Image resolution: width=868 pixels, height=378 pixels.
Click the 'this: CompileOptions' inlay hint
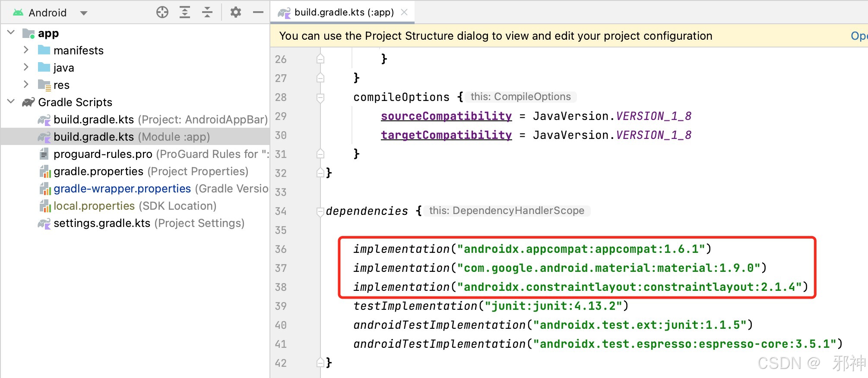pyautogui.click(x=521, y=97)
